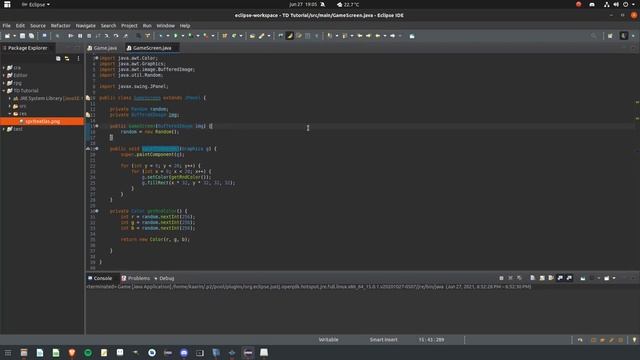Screen dimensions: 640x360
Task: Click the Save All toolbar icon
Action: pos(31,36)
